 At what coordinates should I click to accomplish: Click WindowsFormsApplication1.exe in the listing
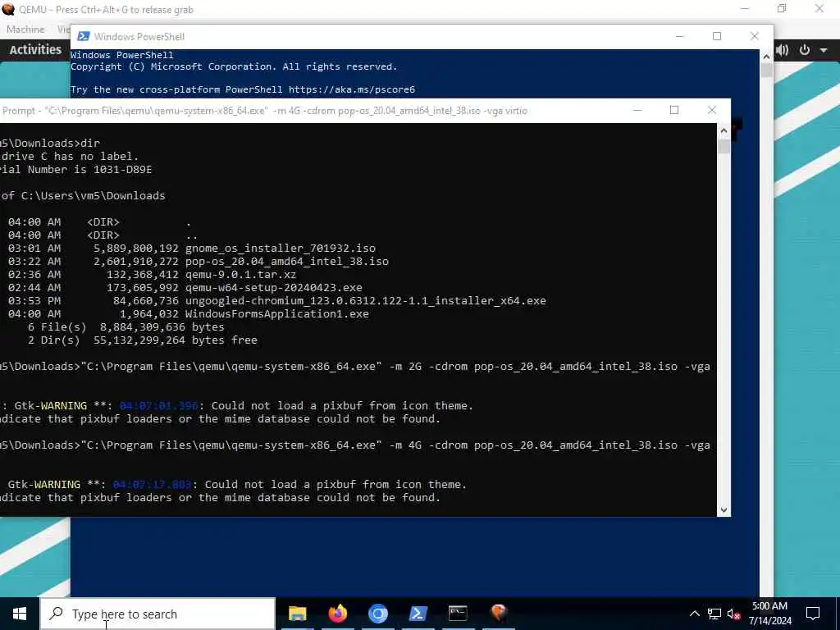(277, 314)
